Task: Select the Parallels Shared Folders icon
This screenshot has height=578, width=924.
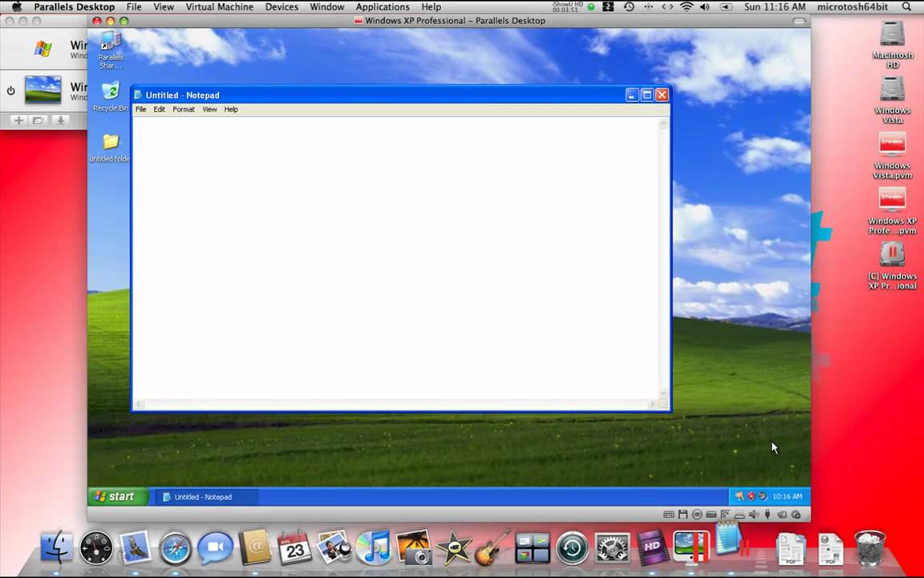Action: (111, 50)
